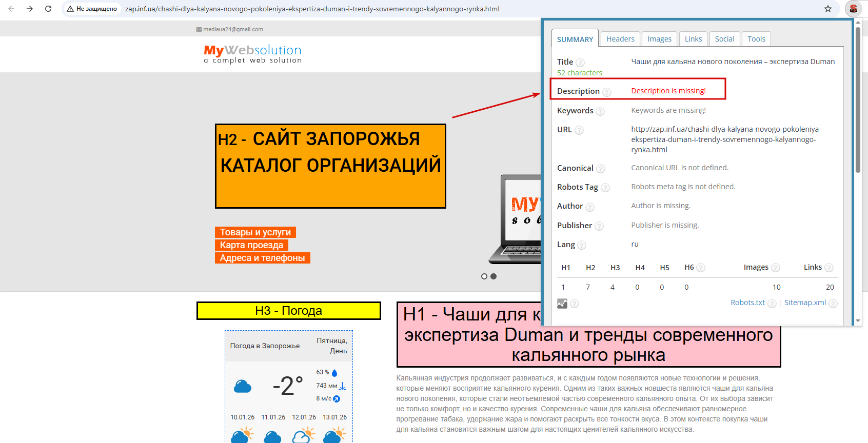Open help icon next to Images count
The height and width of the screenshot is (443, 868).
pos(776,268)
